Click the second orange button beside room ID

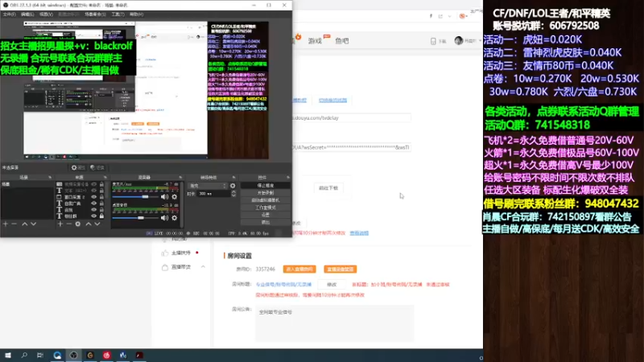point(340,269)
